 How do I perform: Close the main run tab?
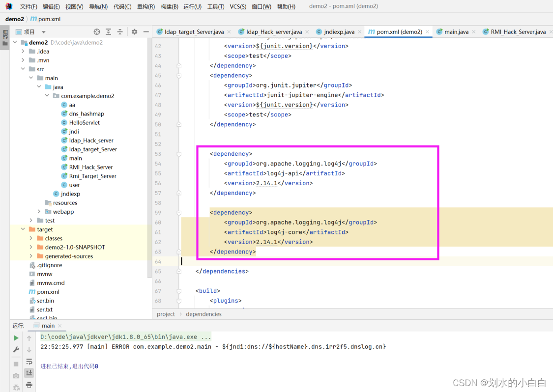point(59,326)
